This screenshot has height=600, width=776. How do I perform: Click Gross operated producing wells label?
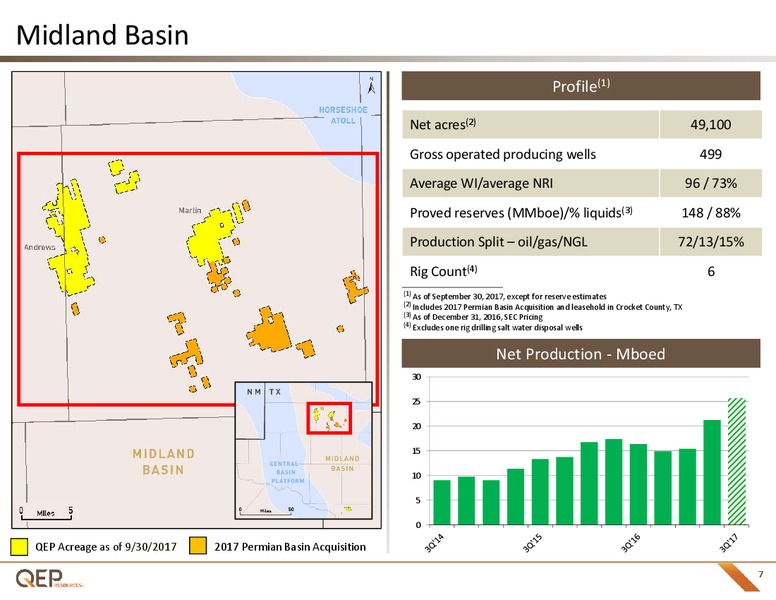coord(502,154)
